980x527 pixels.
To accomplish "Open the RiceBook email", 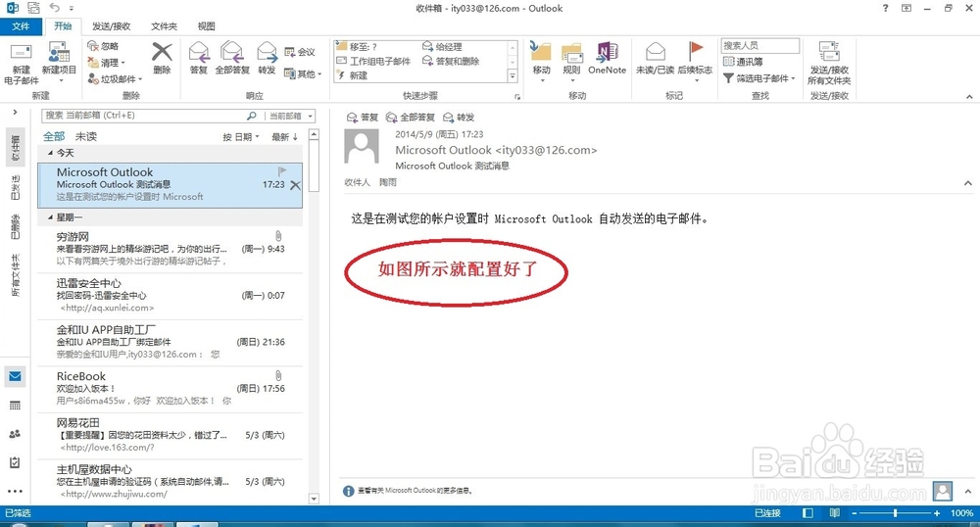I will click(x=170, y=388).
